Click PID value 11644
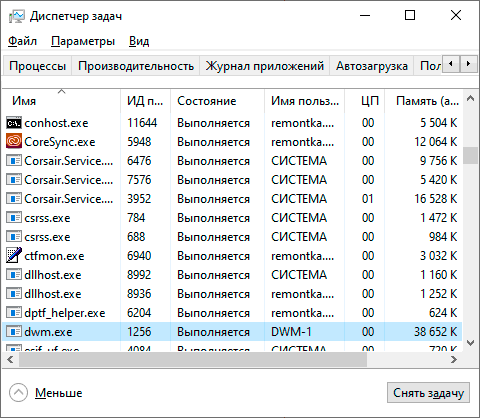This screenshot has height=418, width=480. coord(142,123)
